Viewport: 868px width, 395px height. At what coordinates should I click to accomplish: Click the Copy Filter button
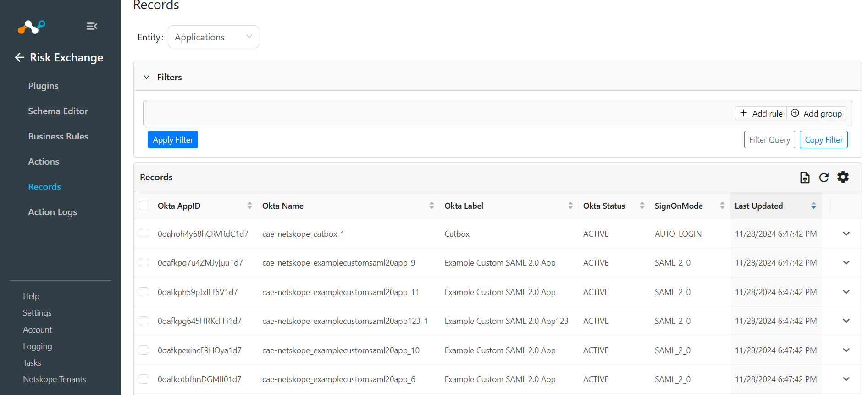[824, 139]
